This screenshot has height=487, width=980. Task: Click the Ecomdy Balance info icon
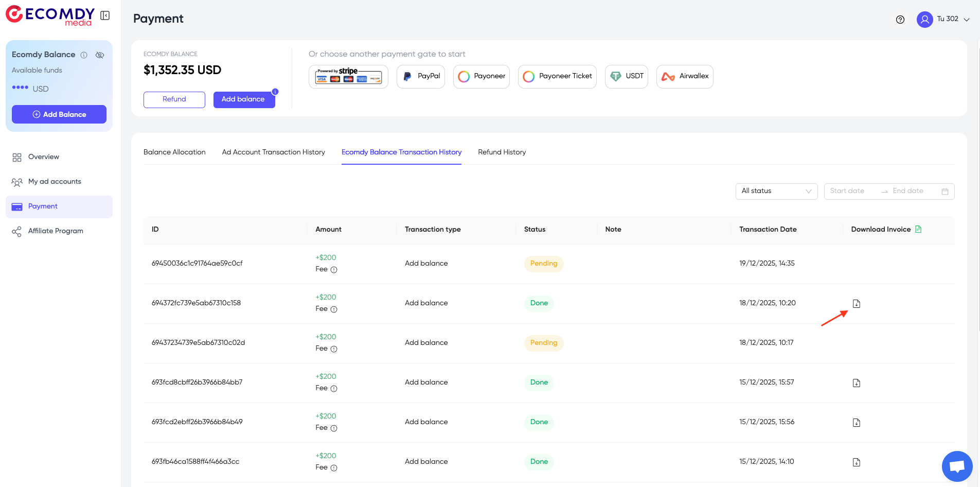tap(84, 55)
